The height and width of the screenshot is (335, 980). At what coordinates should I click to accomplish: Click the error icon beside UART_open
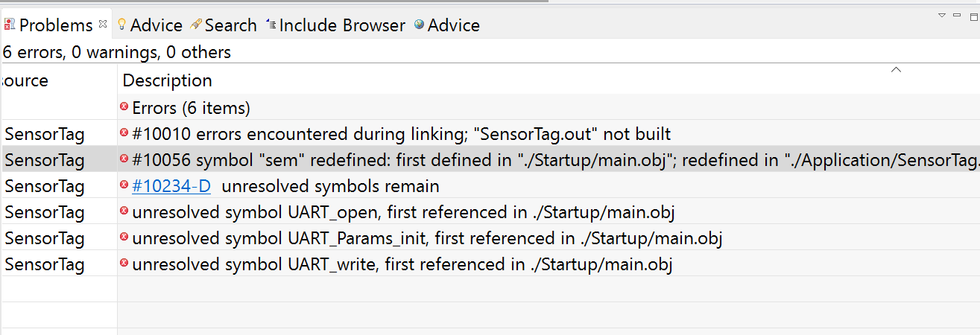124,211
